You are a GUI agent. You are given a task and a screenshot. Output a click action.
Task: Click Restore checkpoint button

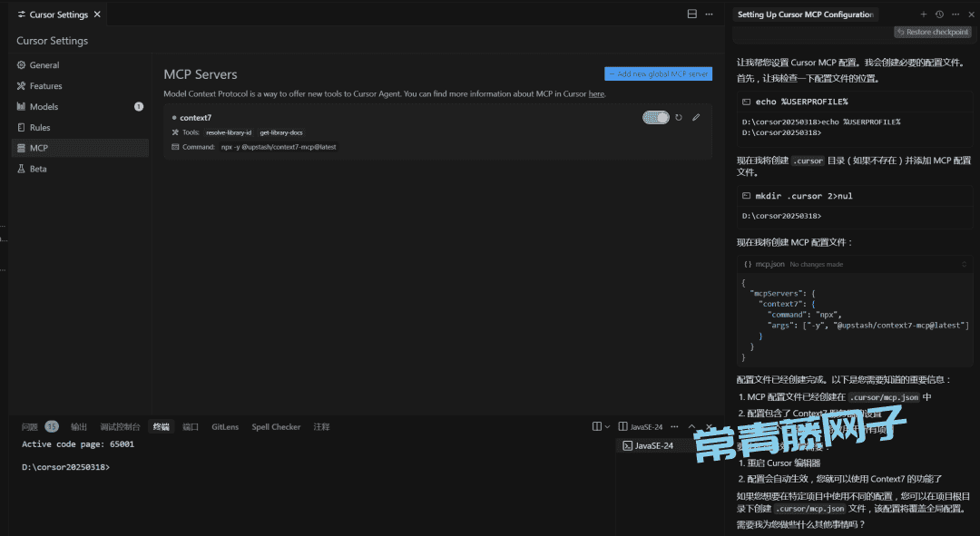pyautogui.click(x=933, y=32)
